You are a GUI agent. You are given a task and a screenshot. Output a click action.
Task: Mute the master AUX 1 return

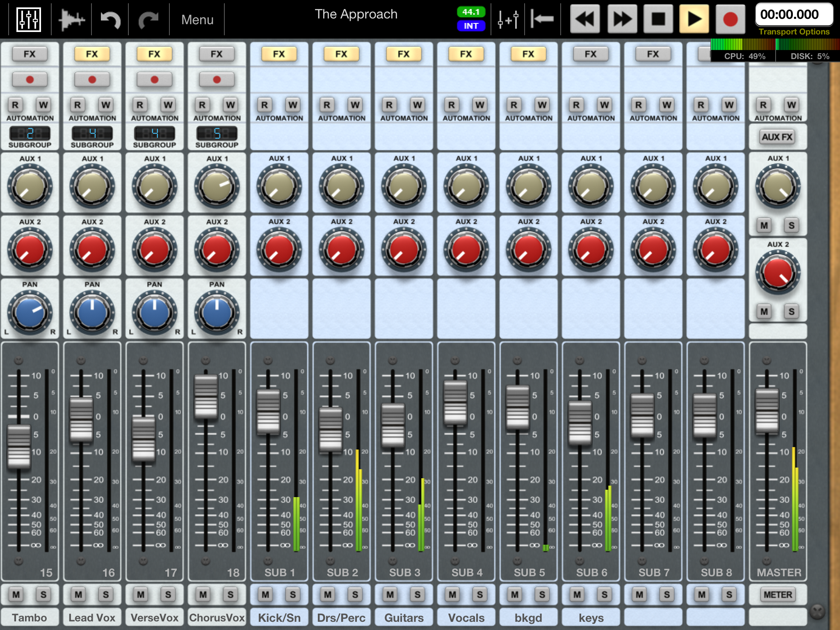764,226
